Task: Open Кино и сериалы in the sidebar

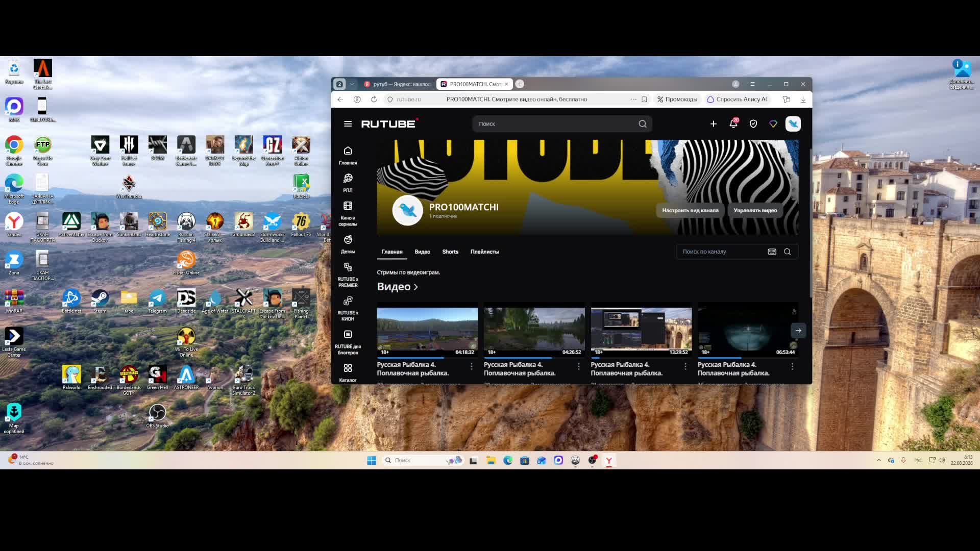Action: [x=348, y=214]
